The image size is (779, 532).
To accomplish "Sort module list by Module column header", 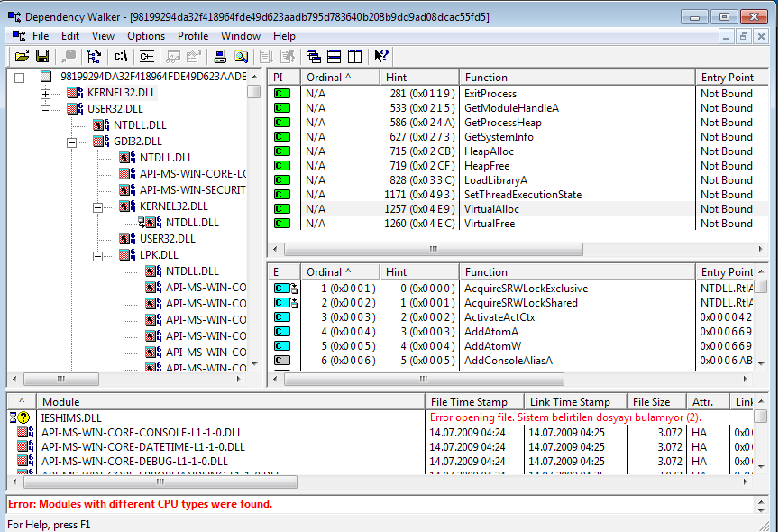I will point(231,401).
